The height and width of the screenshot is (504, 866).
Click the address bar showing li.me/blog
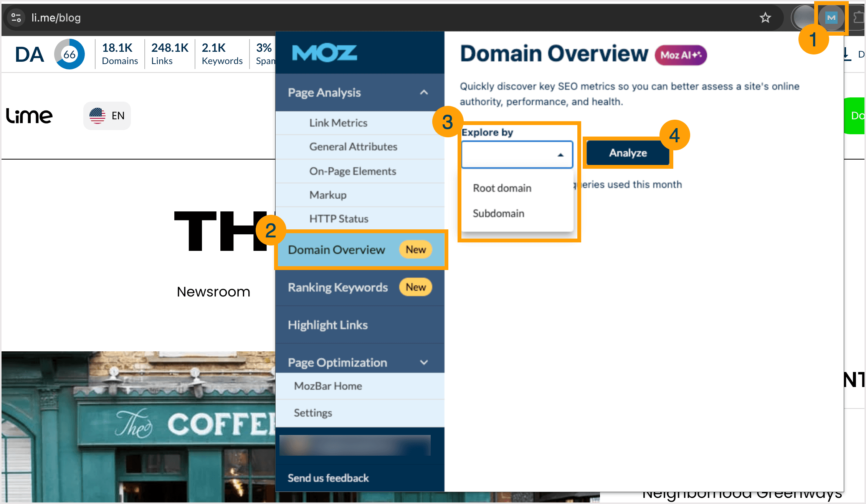(56, 17)
